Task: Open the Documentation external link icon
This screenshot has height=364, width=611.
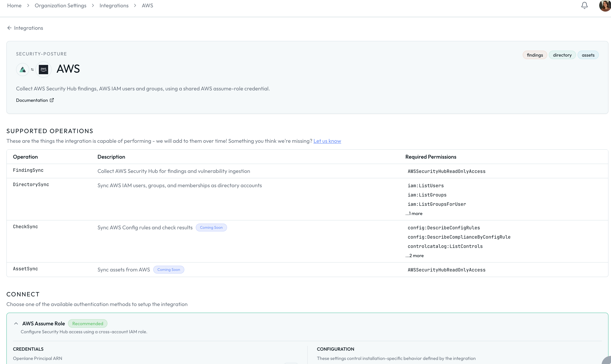Action: 52,100
